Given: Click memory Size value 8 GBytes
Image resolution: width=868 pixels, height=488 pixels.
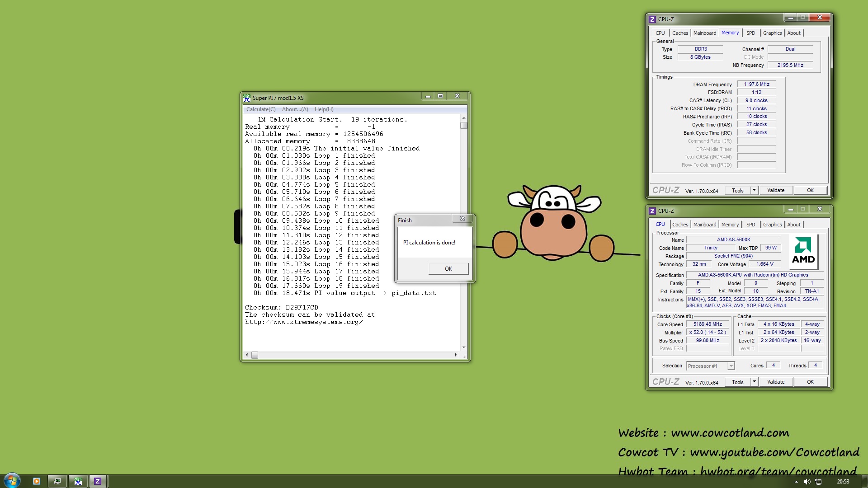Looking at the screenshot, I should click(x=700, y=57).
